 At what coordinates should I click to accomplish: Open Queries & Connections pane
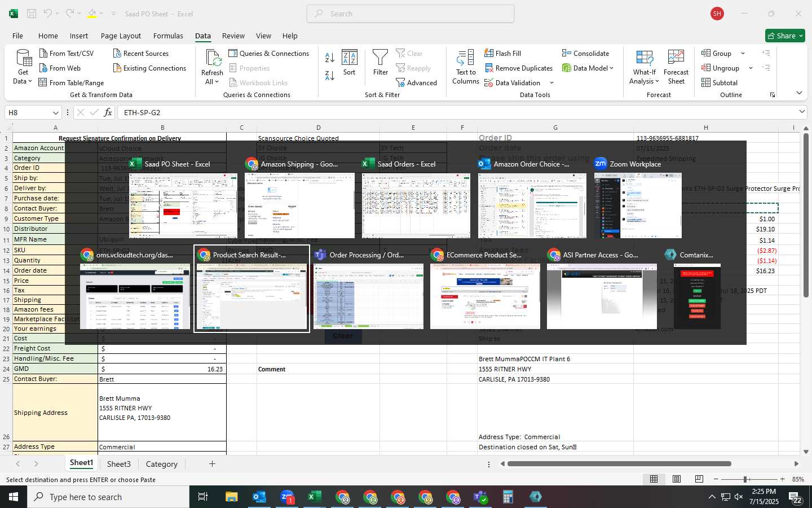coord(268,53)
